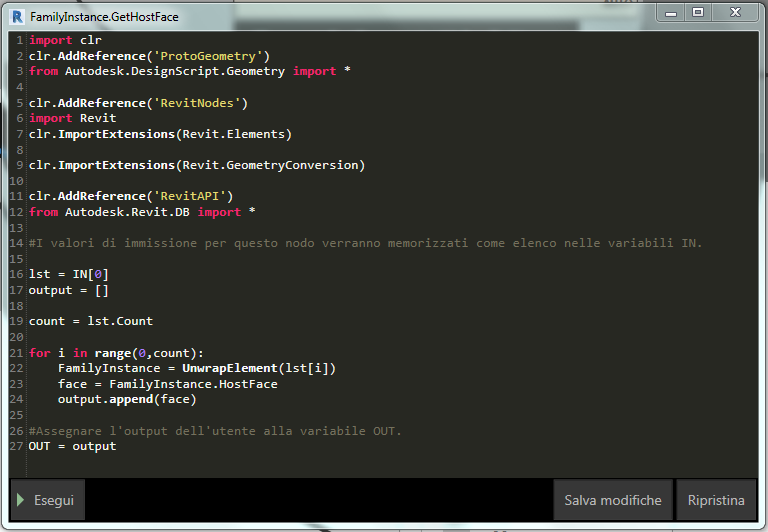
Task: Click the comment starting with '#Assegnare l'output'
Action: click(x=215, y=431)
